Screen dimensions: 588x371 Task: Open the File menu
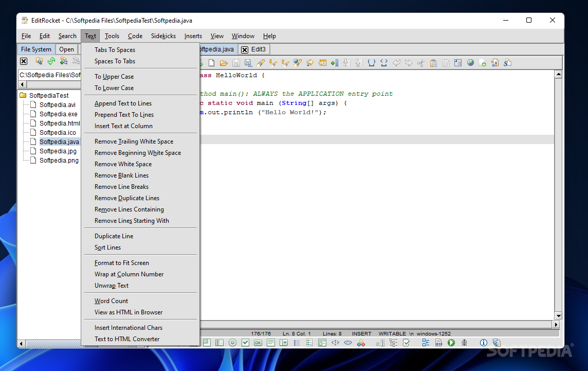pos(26,36)
